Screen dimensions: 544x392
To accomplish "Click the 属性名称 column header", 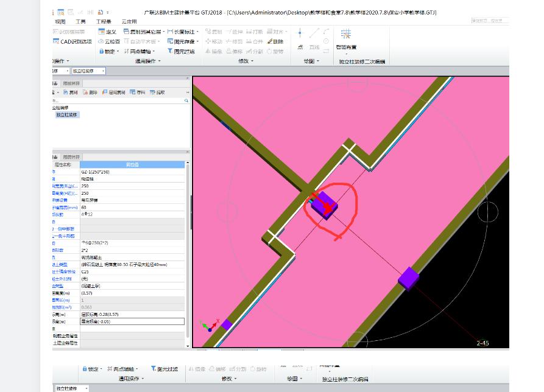I will [66, 164].
